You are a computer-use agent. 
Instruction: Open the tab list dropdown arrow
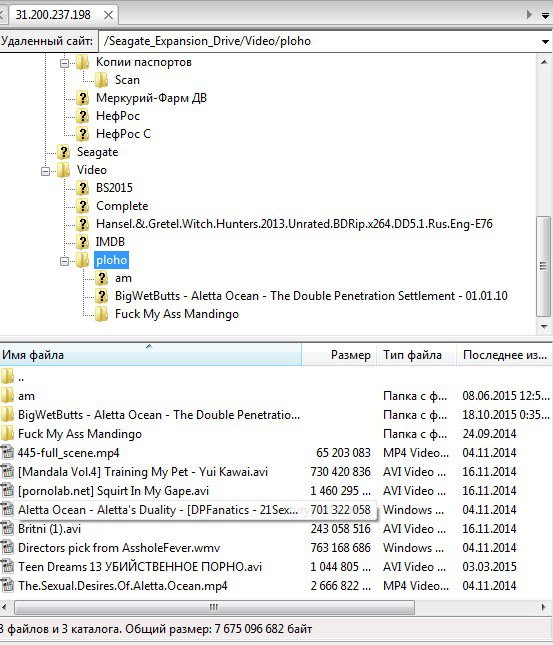tap(546, 16)
